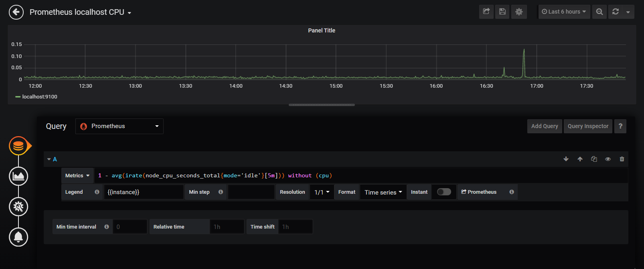Open the Prometheus external link
This screenshot has height=269, width=644.
(479, 192)
